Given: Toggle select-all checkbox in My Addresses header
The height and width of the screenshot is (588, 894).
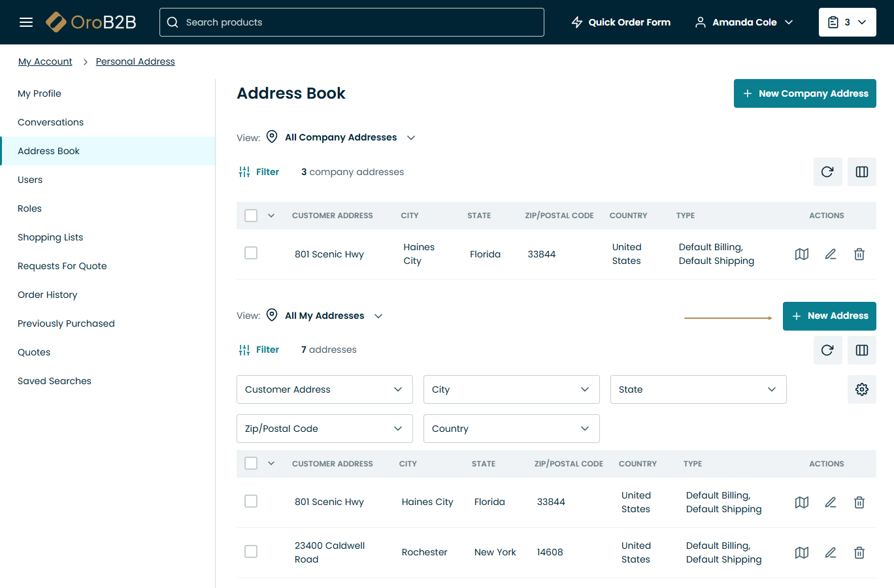Looking at the screenshot, I should coord(251,463).
